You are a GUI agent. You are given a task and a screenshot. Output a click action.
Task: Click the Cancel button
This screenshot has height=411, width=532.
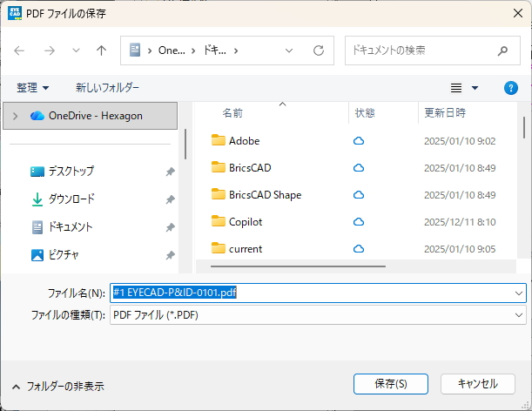click(477, 383)
